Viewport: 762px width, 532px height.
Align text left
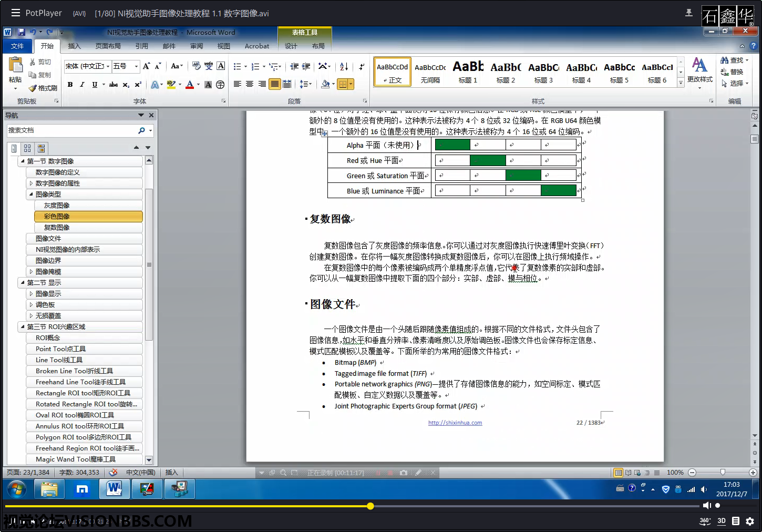pos(237,84)
